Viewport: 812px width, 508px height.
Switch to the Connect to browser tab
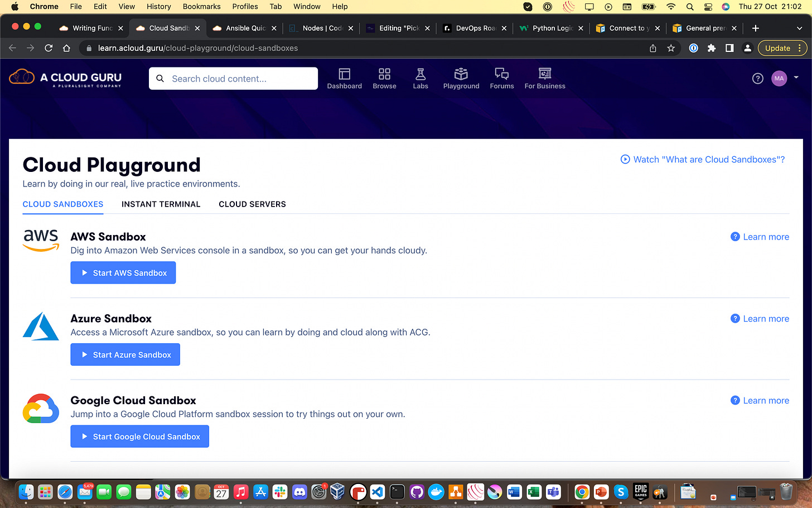pos(629,28)
